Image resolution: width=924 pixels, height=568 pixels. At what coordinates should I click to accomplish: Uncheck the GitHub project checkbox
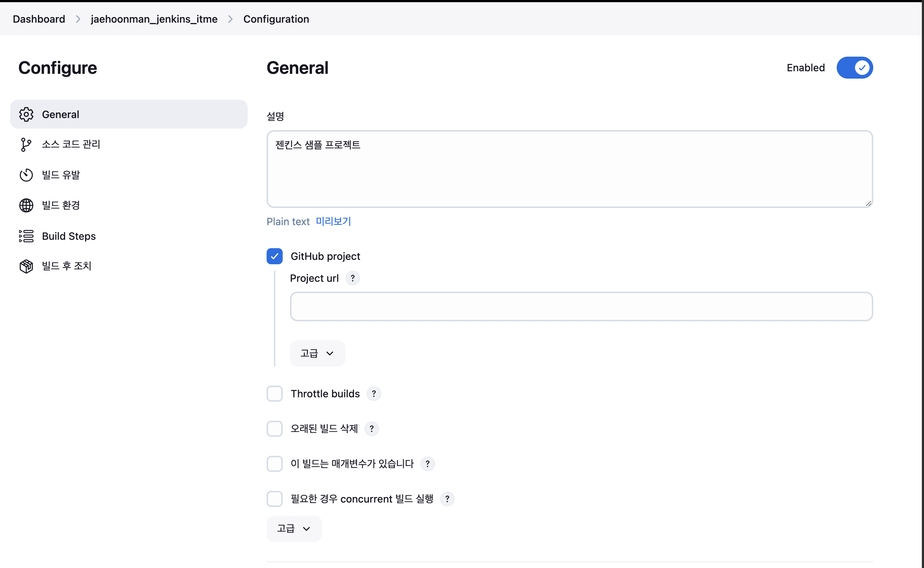[275, 256]
